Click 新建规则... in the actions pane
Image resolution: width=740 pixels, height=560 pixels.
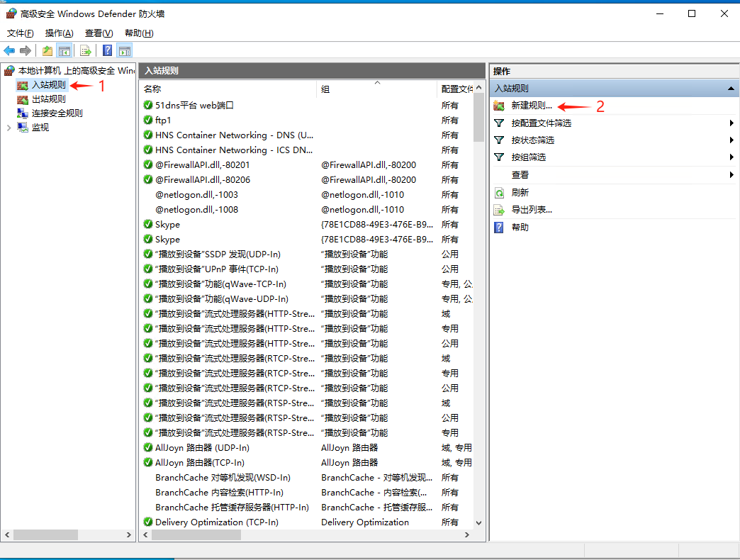[531, 106]
